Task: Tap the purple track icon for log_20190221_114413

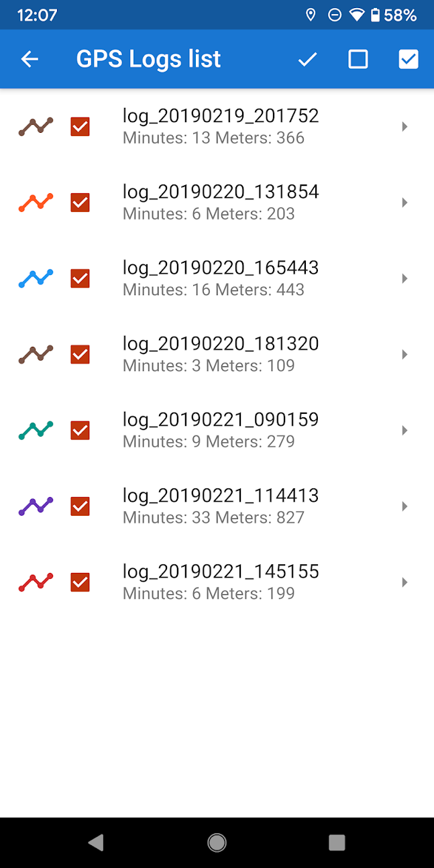Action: 36,506
